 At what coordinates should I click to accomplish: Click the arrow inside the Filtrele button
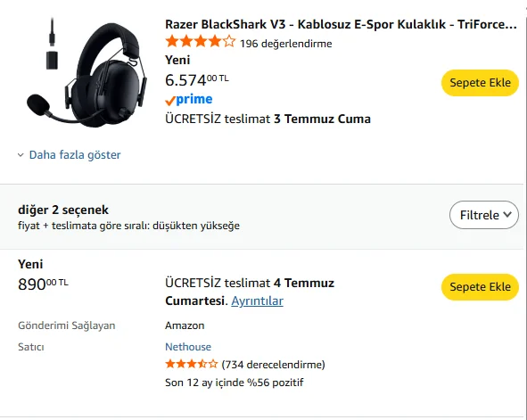click(x=507, y=214)
